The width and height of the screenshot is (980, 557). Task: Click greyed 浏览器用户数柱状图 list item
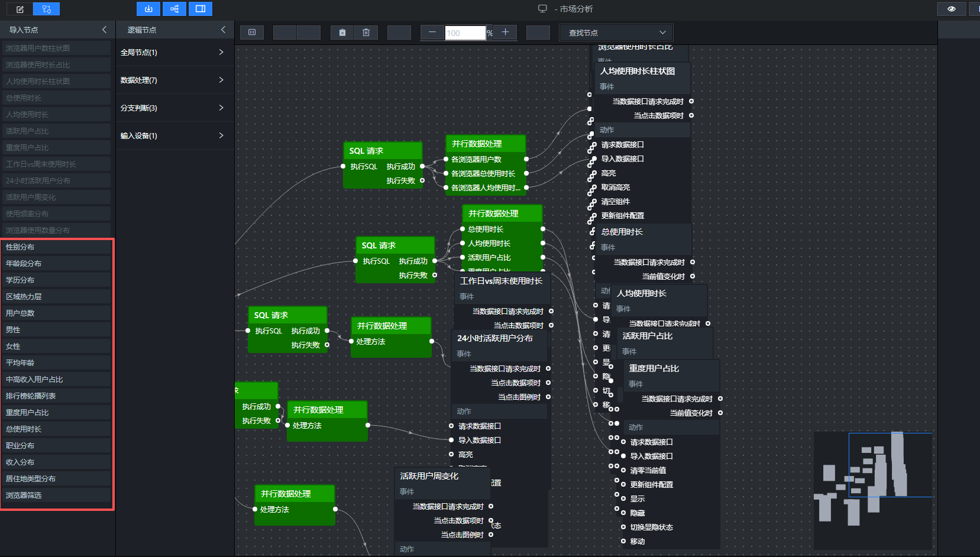[x=57, y=48]
